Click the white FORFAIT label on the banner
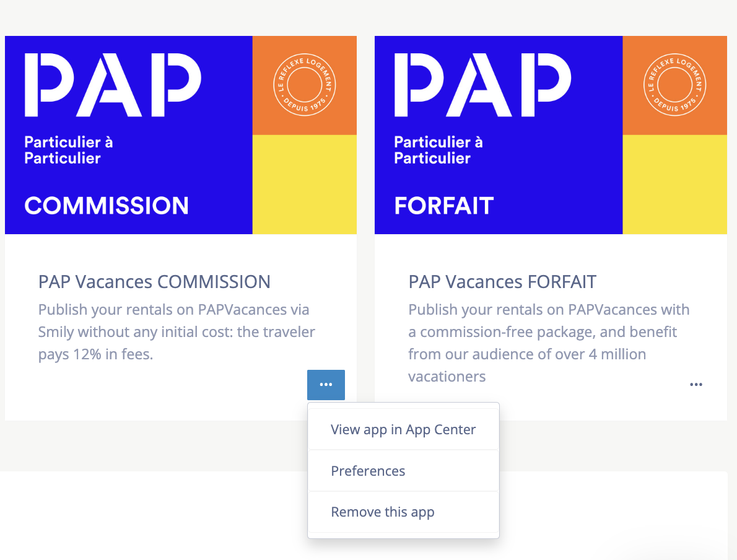737x560 pixels. 444,206
